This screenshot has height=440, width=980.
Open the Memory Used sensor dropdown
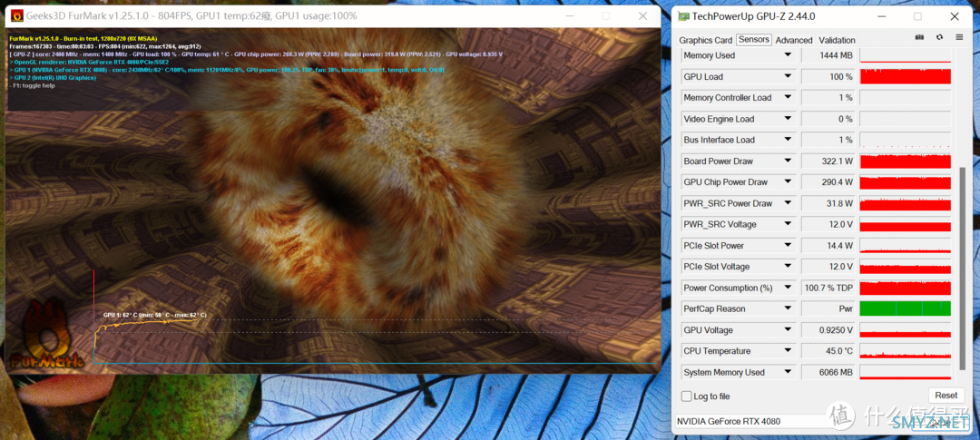(x=789, y=55)
